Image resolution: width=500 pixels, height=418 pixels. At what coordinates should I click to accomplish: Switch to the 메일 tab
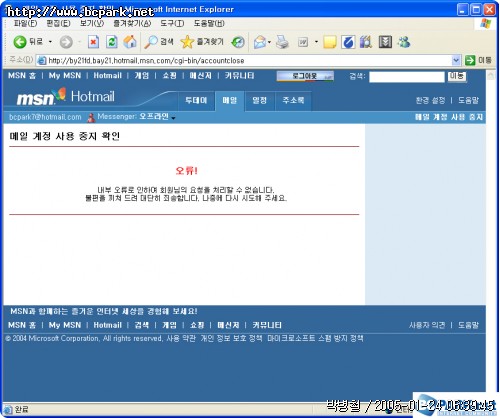(230, 100)
